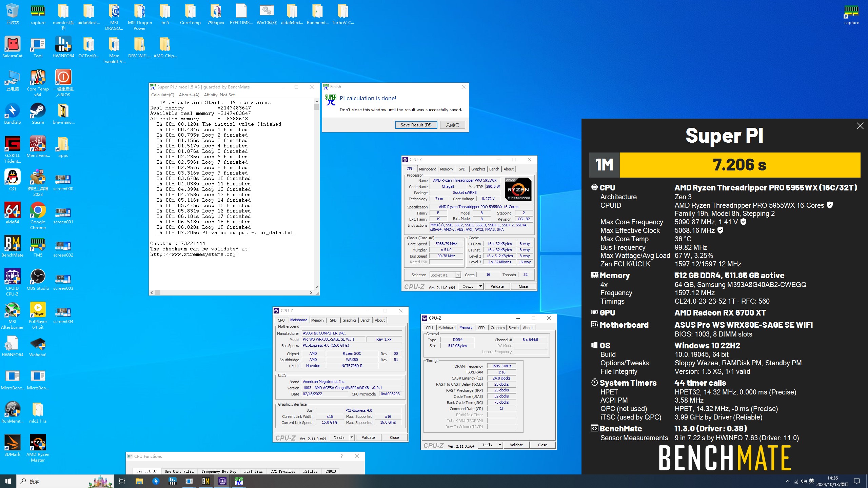Image resolution: width=868 pixels, height=488 pixels.
Task: Click the 7.206 s result in BenchMate panel
Action: (x=739, y=165)
